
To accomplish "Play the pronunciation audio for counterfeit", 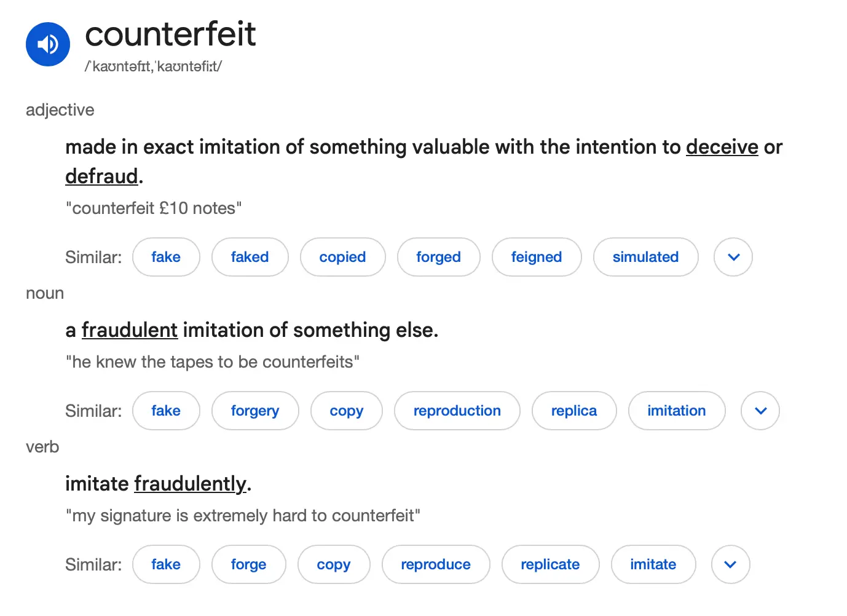I will 48,44.
